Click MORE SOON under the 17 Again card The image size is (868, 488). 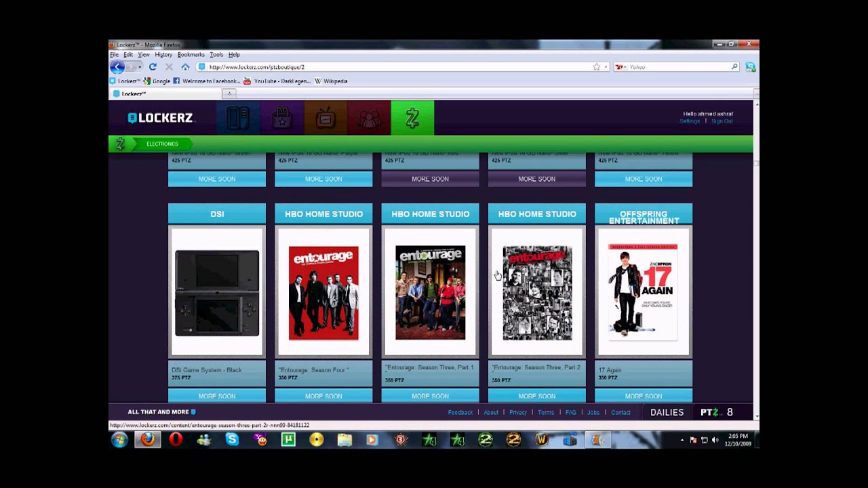pos(644,395)
